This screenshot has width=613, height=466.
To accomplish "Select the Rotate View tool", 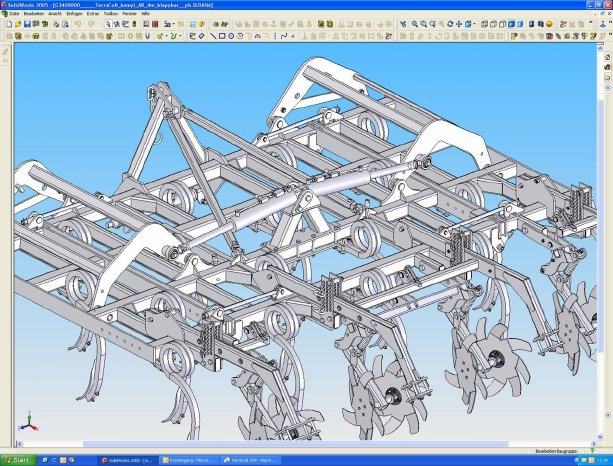I will click(450, 24).
